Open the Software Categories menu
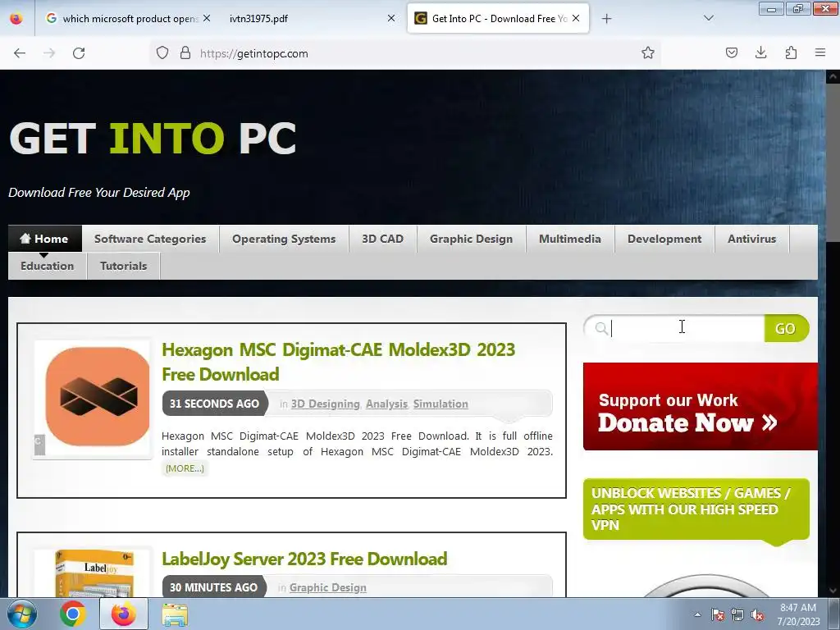The image size is (840, 630). (x=150, y=239)
